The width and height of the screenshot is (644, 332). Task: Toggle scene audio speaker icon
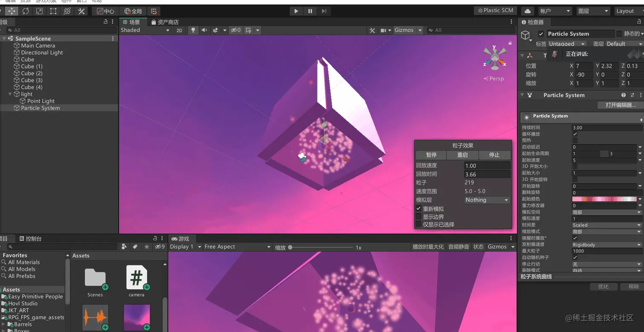coord(204,30)
